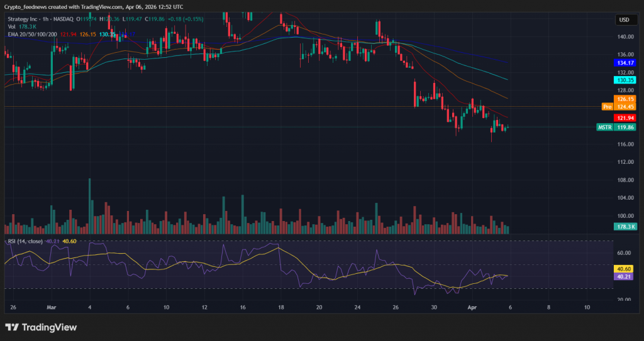Select the EMA 20/50/100/200 indicator legend
The height and width of the screenshot is (341, 644).
click(32, 34)
